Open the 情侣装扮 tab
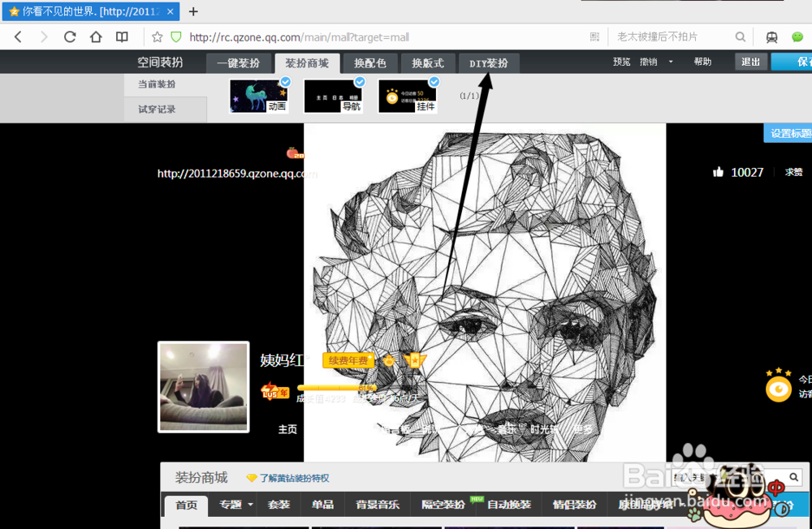Image resolution: width=812 pixels, height=529 pixels. tap(575, 504)
